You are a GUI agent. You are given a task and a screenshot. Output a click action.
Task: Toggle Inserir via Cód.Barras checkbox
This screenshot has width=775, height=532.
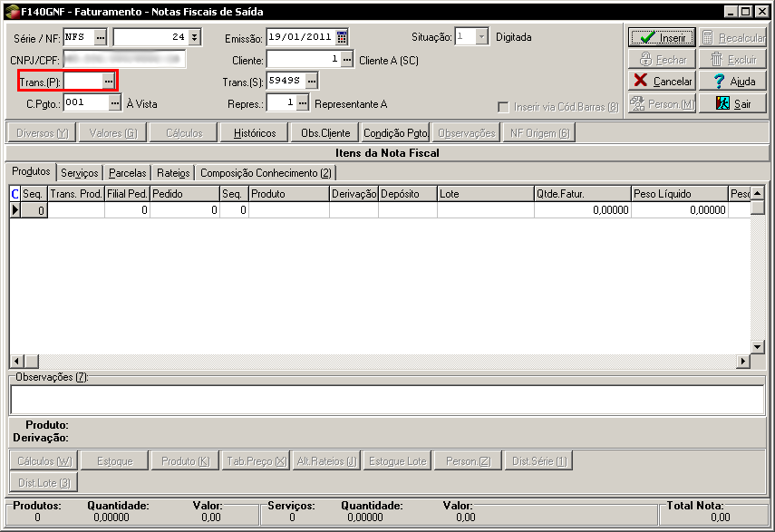tap(503, 107)
